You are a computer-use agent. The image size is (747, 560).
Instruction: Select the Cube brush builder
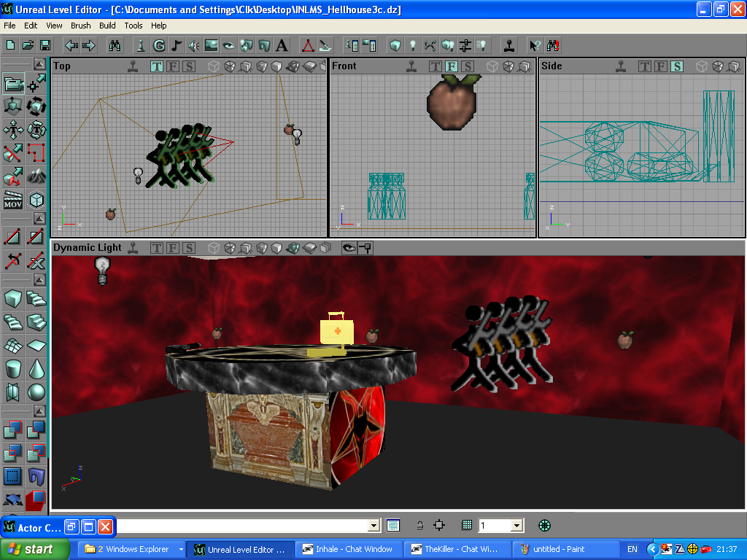tap(13, 298)
